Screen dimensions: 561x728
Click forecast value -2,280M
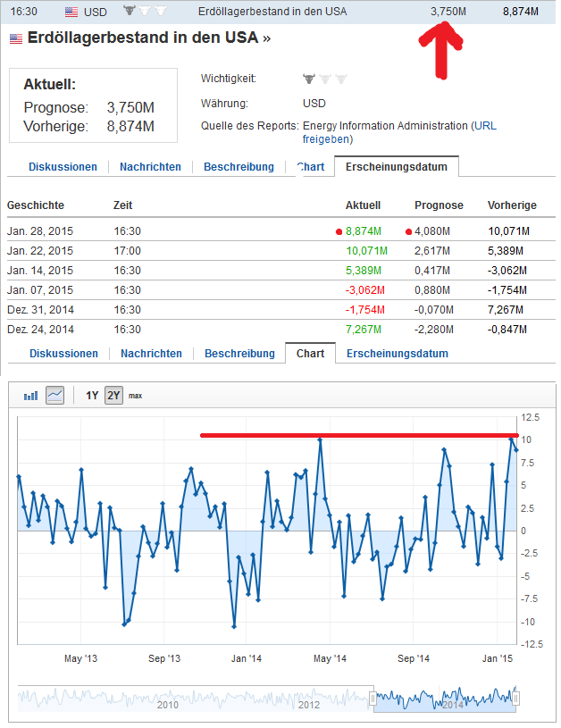click(434, 330)
